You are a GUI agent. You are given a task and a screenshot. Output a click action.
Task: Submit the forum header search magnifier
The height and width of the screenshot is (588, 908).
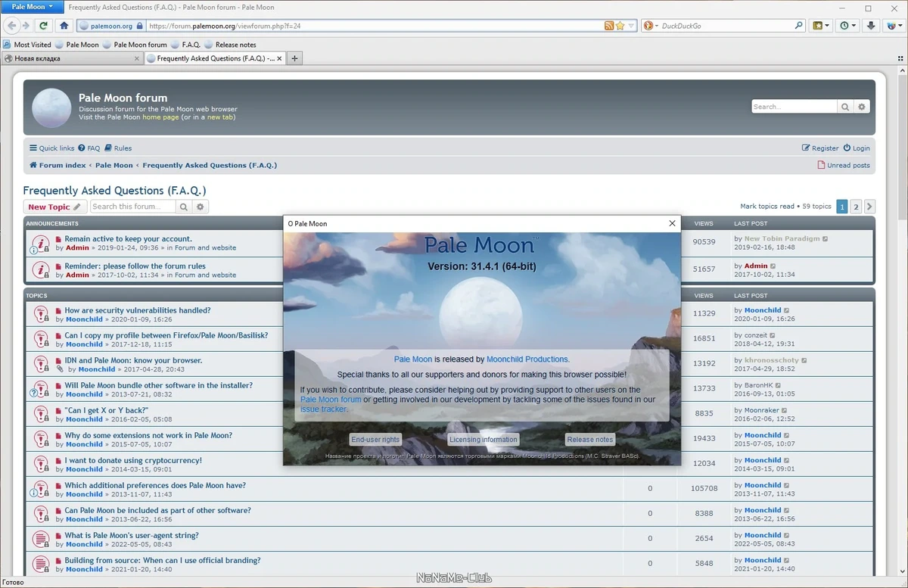[x=845, y=107]
